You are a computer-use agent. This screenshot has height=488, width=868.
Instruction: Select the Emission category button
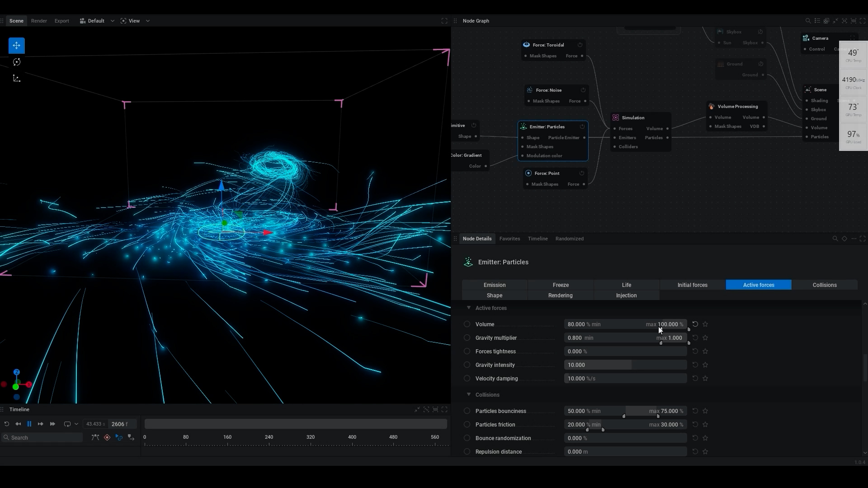point(495,285)
